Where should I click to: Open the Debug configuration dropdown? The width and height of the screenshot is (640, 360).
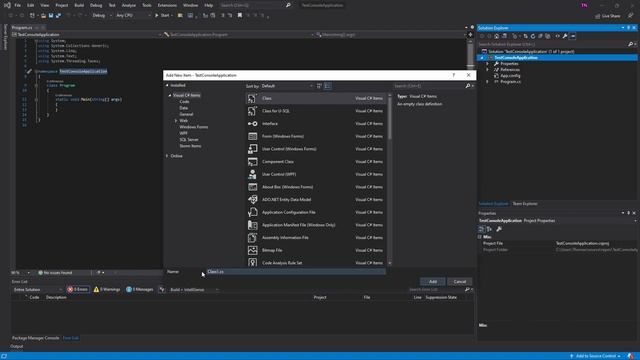tap(102, 16)
